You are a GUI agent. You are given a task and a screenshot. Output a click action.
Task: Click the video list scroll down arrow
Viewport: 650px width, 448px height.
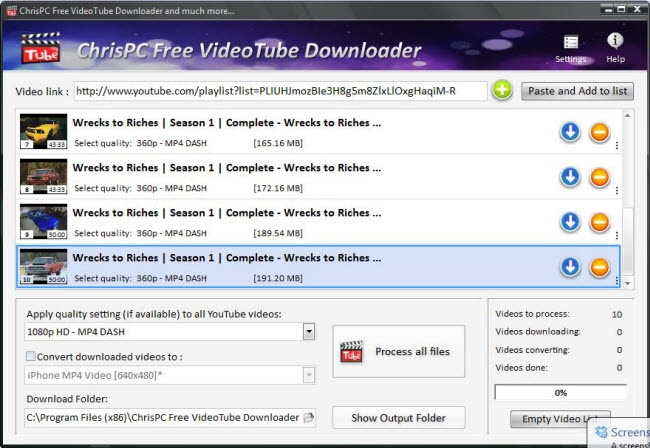[x=627, y=283]
